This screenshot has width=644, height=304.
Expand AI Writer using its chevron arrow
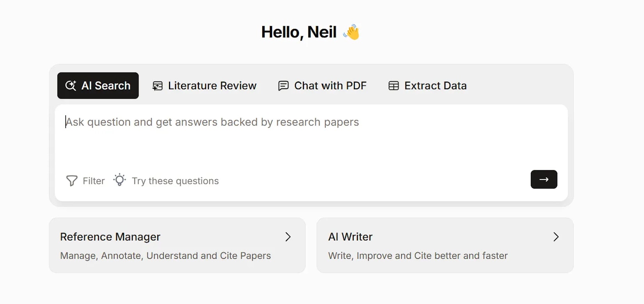(556, 237)
